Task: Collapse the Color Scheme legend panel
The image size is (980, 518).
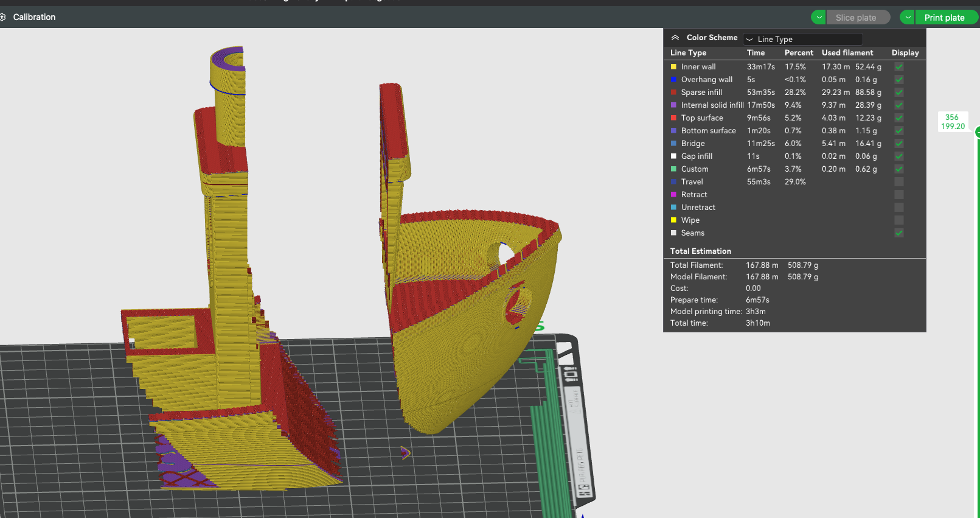Action: click(x=675, y=38)
